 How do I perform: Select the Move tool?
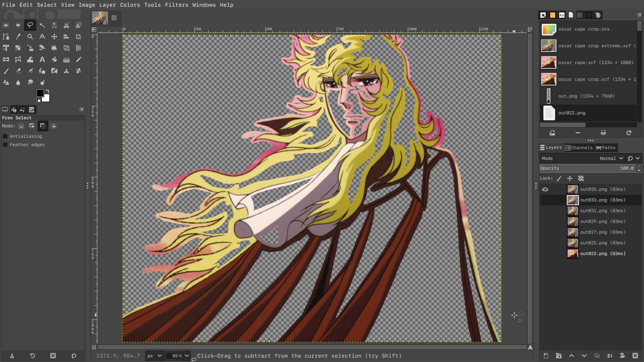click(x=54, y=37)
